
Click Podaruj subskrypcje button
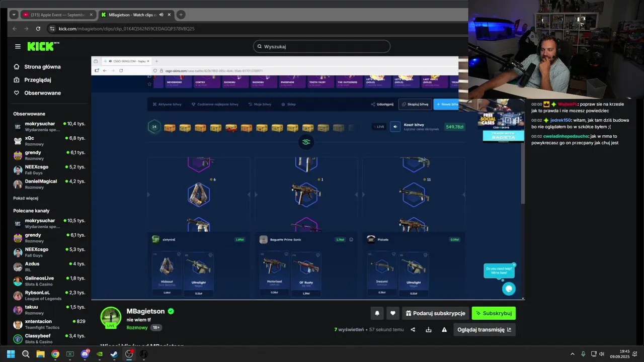click(x=436, y=313)
